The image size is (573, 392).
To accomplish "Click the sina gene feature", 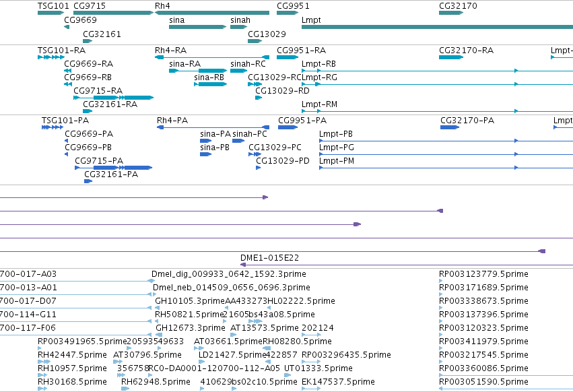I will 198,27.
